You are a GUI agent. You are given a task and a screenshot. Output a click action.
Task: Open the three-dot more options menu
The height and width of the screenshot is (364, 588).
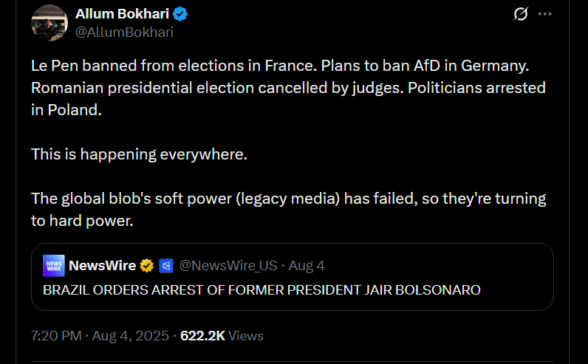(545, 14)
